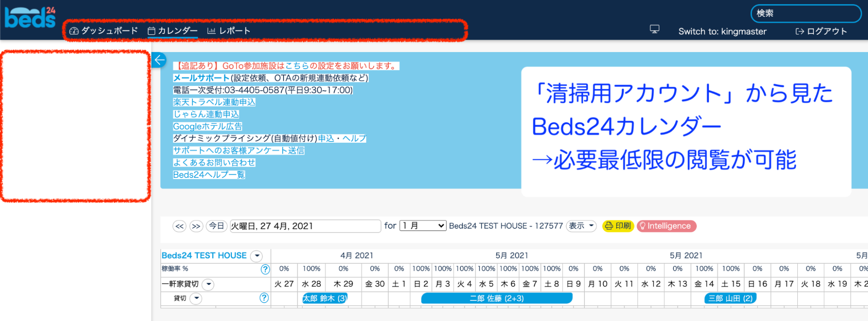
Task: Open the 1 月 period dropdown
Action: pos(422,226)
